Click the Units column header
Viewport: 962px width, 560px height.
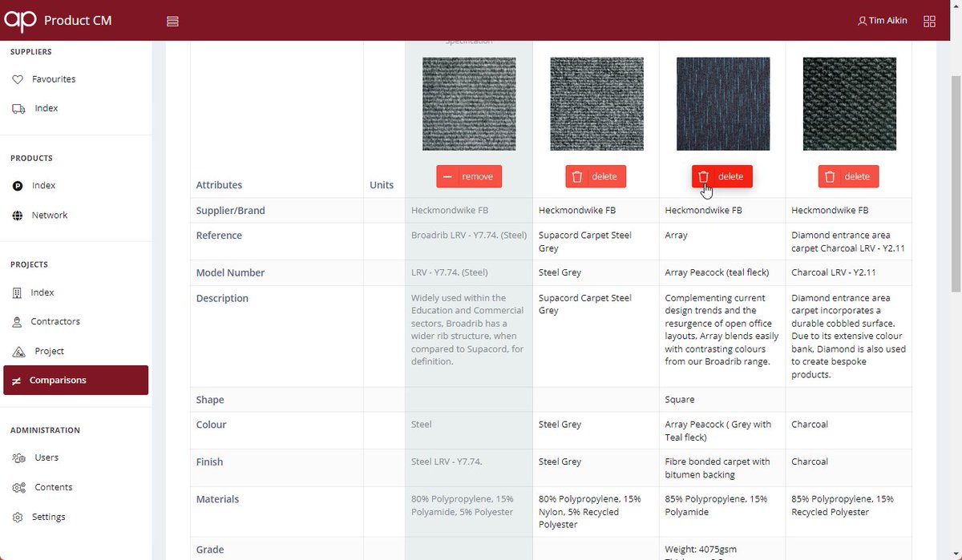[x=382, y=185]
